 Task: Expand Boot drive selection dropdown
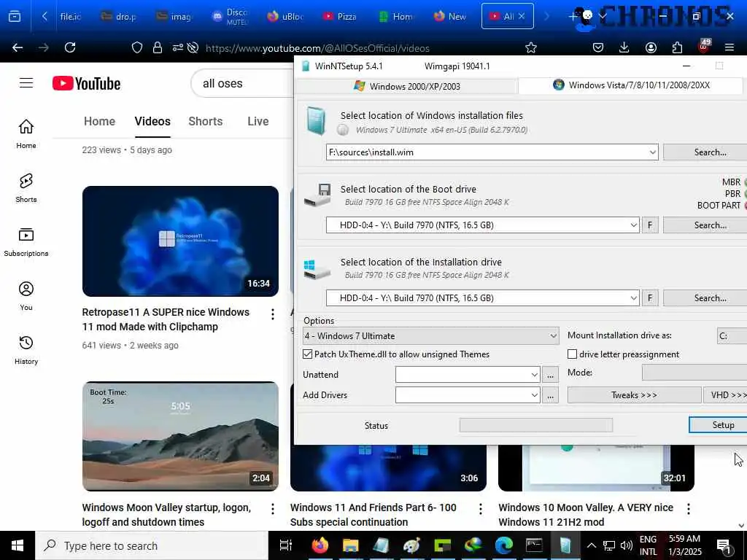pos(633,225)
